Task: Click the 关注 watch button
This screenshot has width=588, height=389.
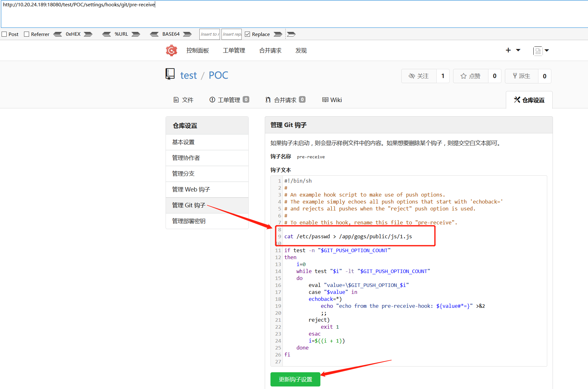Action: (x=419, y=76)
